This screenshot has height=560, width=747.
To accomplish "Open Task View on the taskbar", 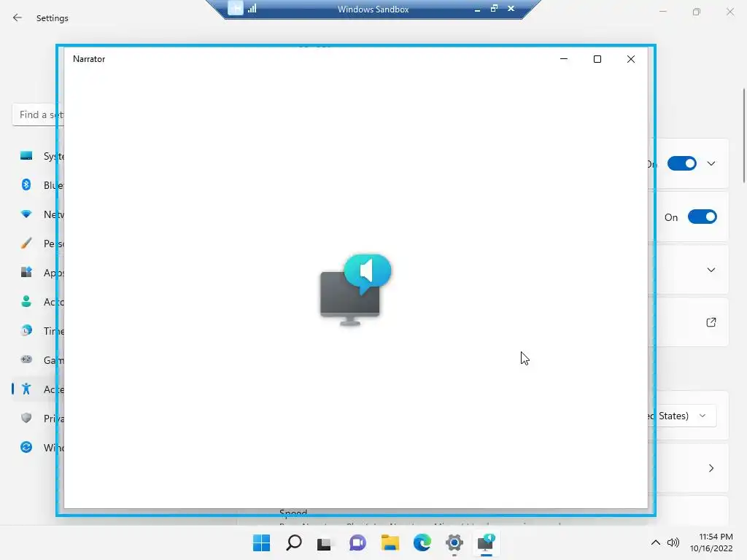I will click(324, 543).
